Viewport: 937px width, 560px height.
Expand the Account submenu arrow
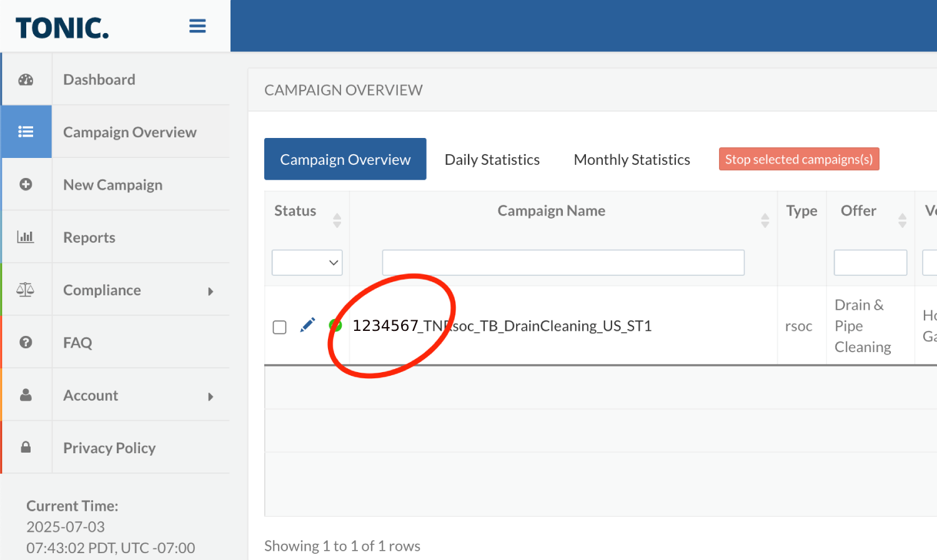click(x=211, y=396)
